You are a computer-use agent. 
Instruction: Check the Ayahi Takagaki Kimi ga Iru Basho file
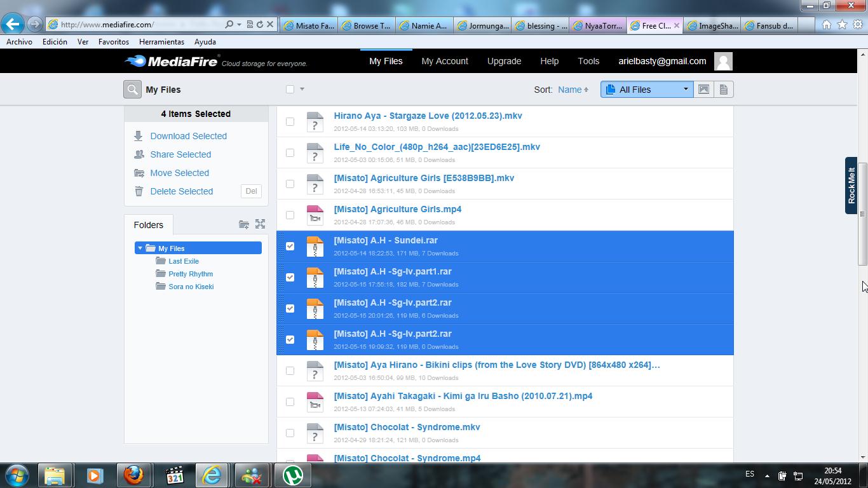[x=290, y=402]
